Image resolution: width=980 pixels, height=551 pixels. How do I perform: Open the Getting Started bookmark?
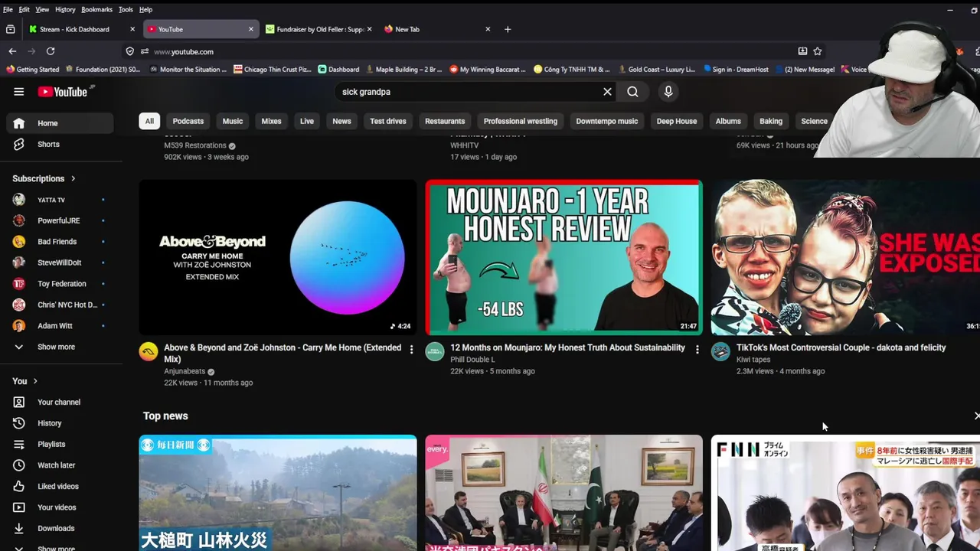click(32, 69)
